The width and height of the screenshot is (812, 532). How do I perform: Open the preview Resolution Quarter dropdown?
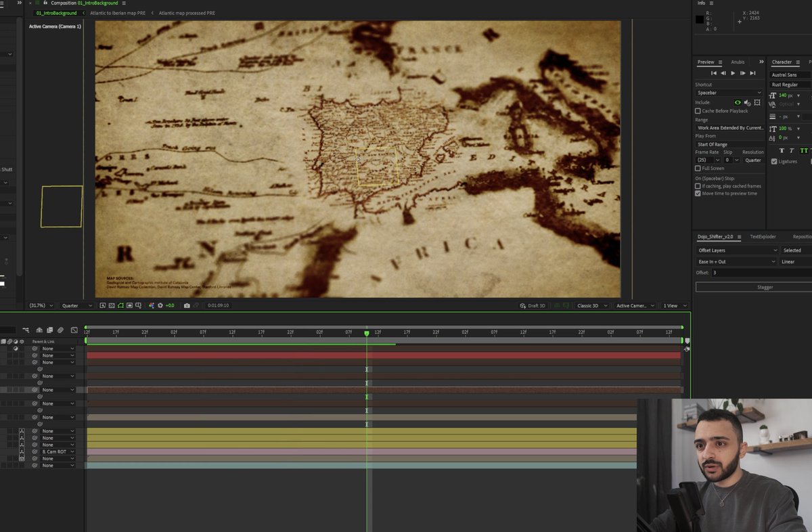754,160
